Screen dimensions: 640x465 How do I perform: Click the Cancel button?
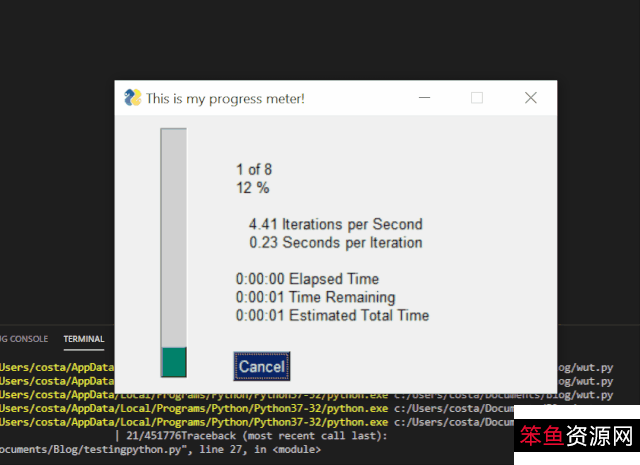click(x=261, y=366)
